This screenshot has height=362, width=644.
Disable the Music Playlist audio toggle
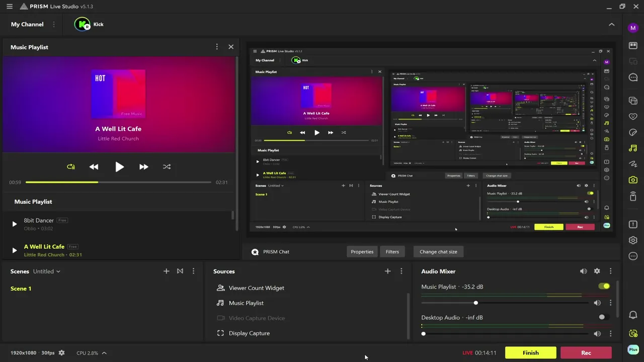(604, 286)
